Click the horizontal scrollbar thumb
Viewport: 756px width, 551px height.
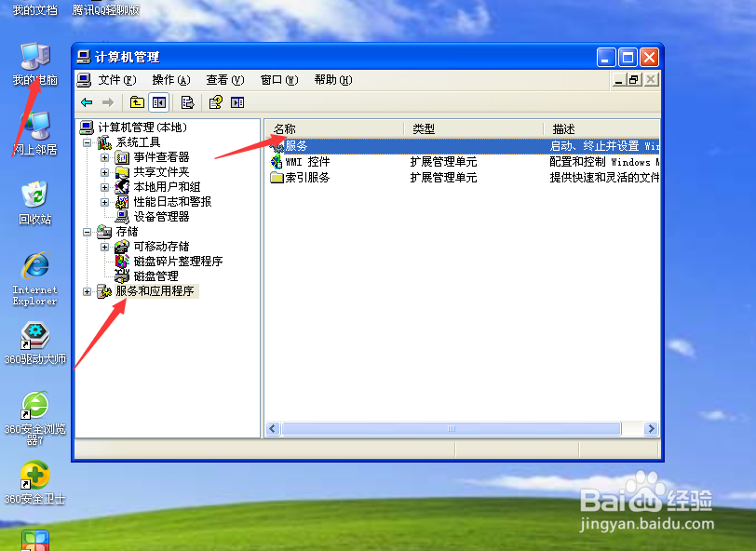tap(452, 428)
